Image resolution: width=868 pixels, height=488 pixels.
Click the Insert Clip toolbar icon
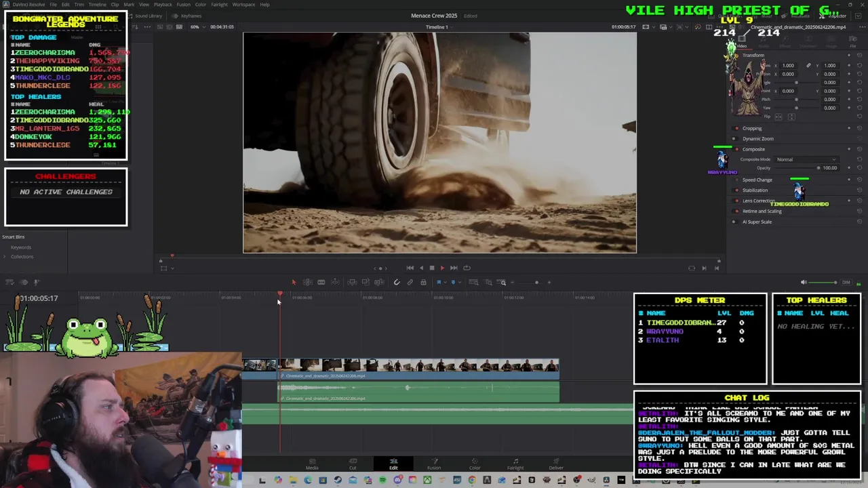coord(352,282)
